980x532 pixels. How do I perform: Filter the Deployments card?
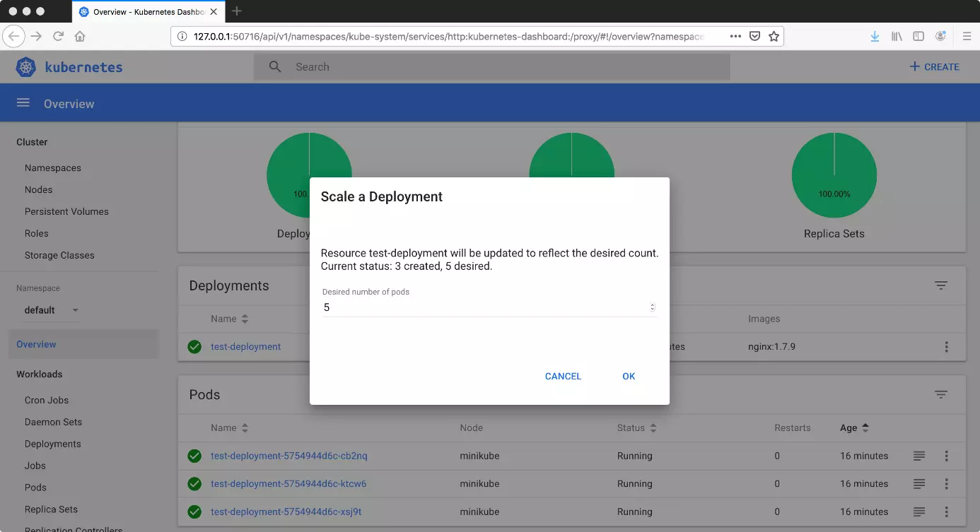pyautogui.click(x=940, y=285)
